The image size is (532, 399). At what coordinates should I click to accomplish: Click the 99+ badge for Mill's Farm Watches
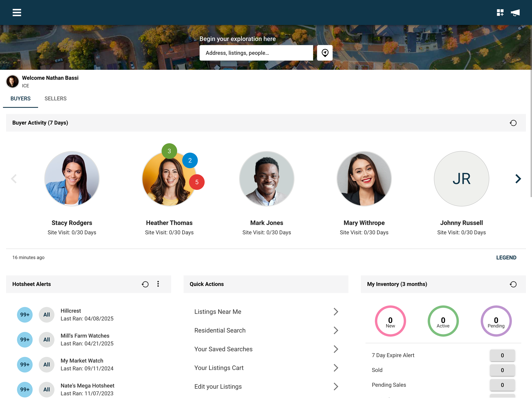point(25,340)
